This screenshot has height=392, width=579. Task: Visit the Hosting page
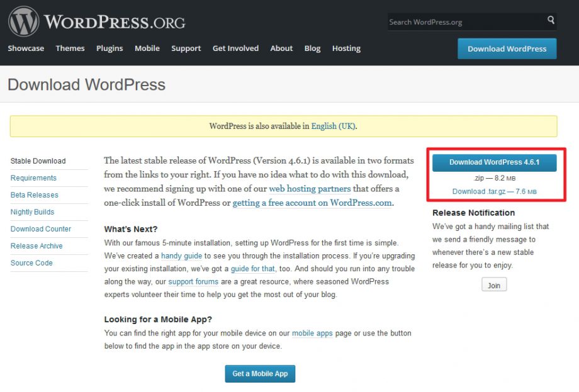346,48
